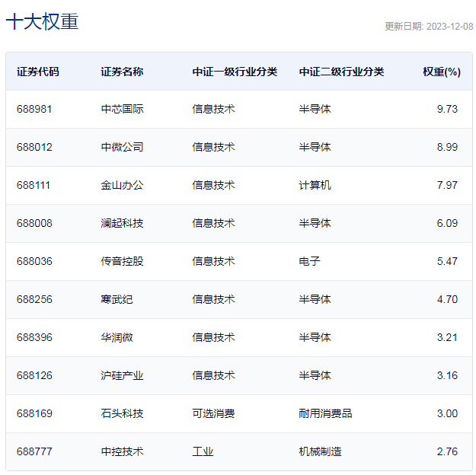Click 信息技术 in the 寒武纪 row
Image resolution: width=476 pixels, height=475 pixels.
click(x=213, y=300)
